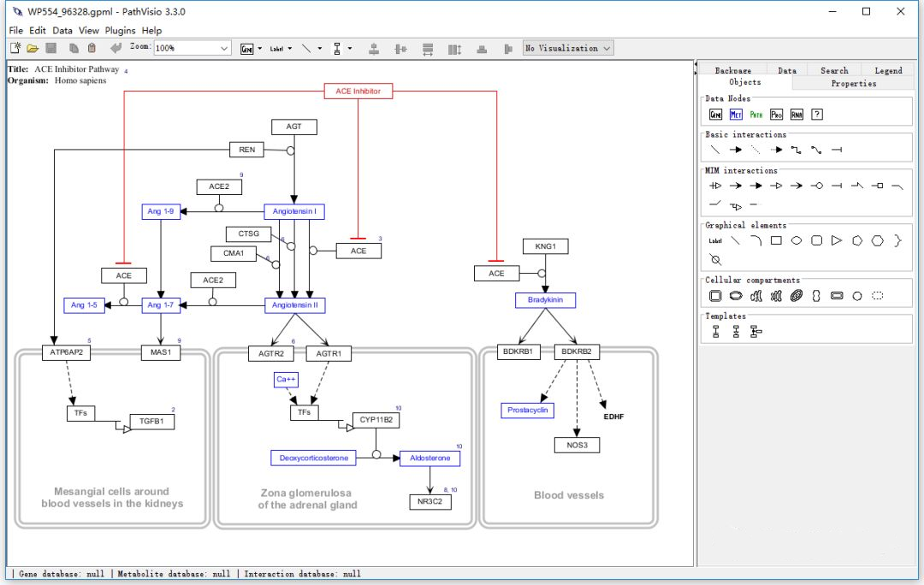Stack selected objects horizontally
The height and width of the screenshot is (585, 924).
[x=508, y=49]
